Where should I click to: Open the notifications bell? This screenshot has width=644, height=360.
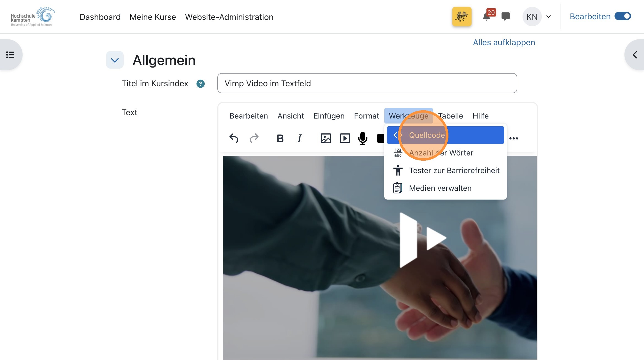click(x=486, y=17)
